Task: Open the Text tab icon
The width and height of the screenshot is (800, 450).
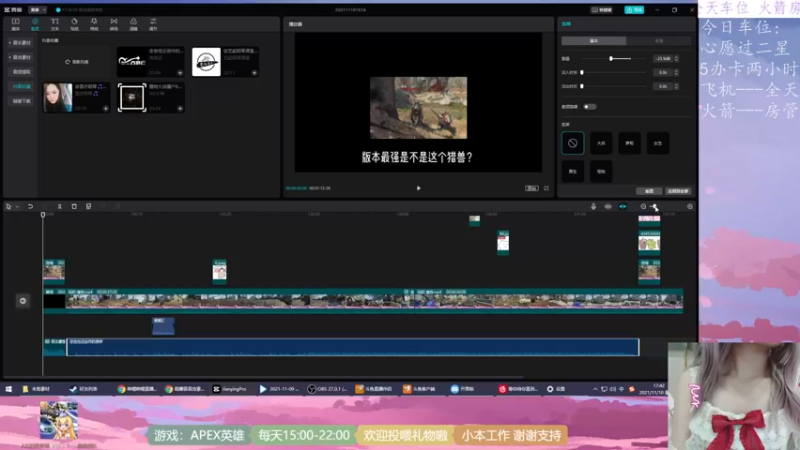Action: pyautogui.click(x=55, y=23)
